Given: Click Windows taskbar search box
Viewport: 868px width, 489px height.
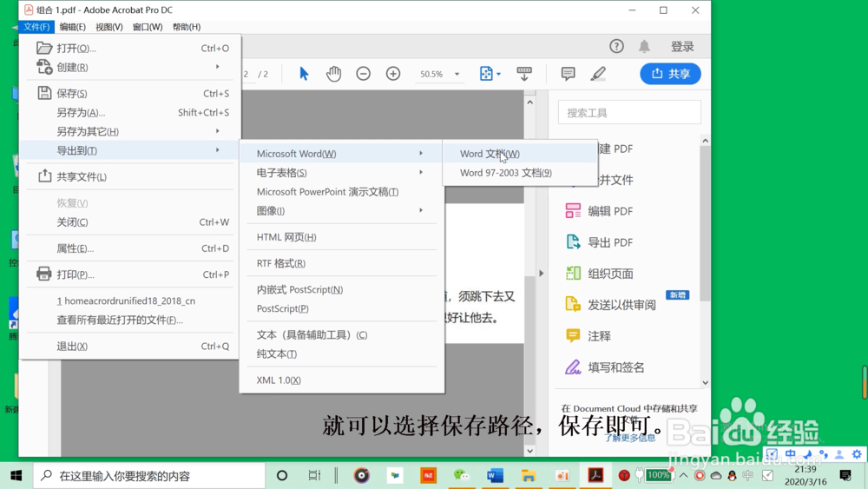Looking at the screenshot, I should pyautogui.click(x=149, y=476).
